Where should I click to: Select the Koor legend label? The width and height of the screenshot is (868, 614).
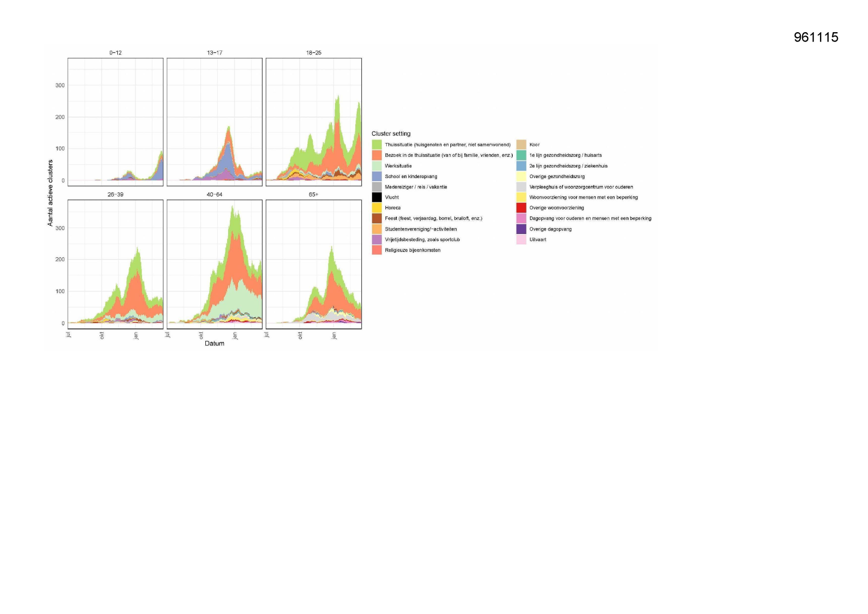(x=534, y=145)
